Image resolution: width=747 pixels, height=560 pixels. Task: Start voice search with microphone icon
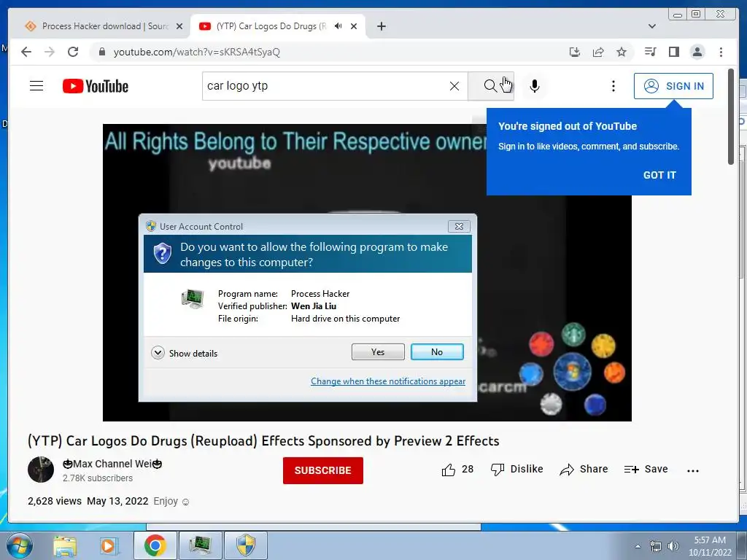pos(535,86)
